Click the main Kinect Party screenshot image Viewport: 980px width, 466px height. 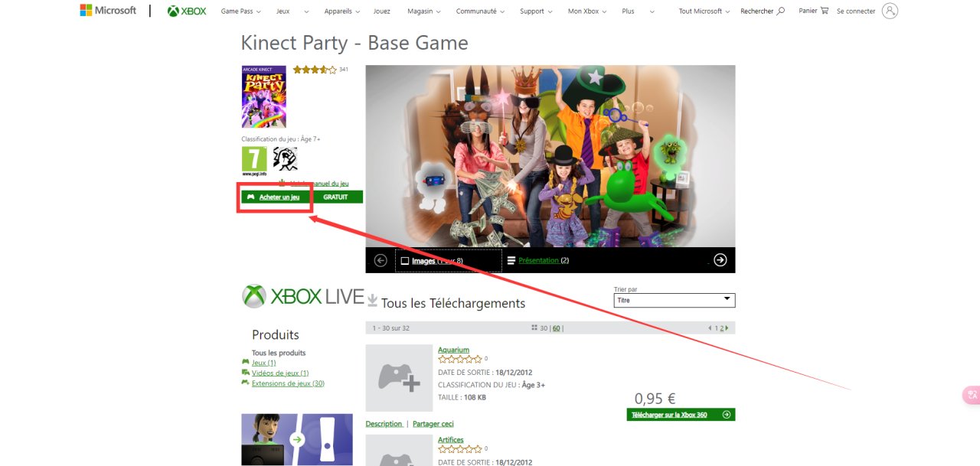(550, 156)
